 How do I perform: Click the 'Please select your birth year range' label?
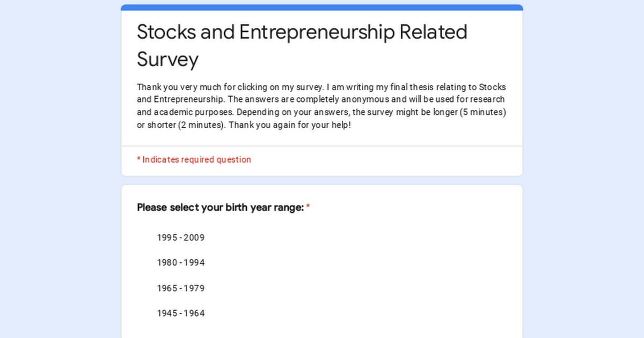click(220, 208)
